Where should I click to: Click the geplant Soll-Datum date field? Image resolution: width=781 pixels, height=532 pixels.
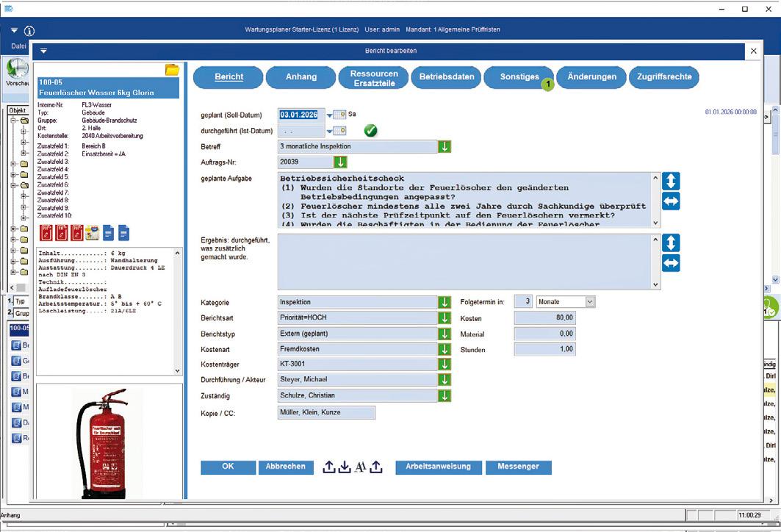click(301, 115)
